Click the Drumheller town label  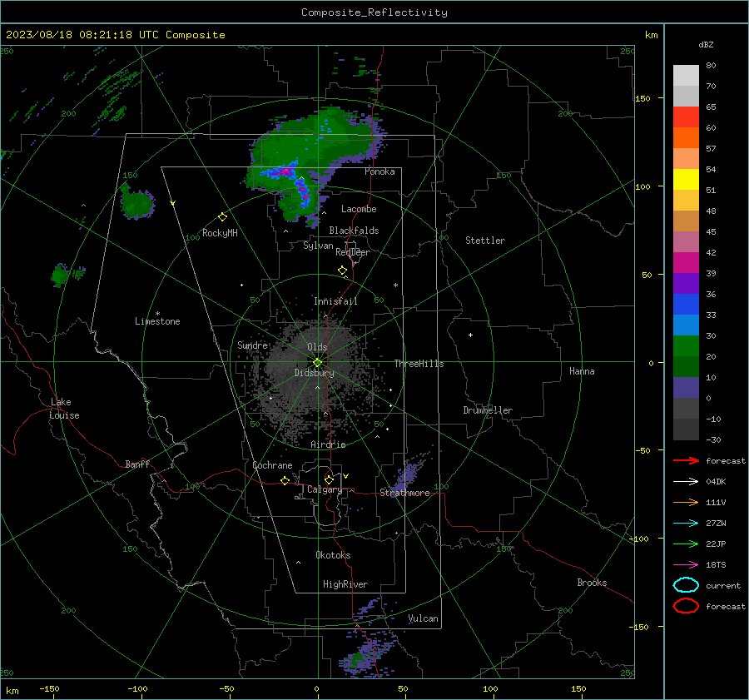(488, 410)
